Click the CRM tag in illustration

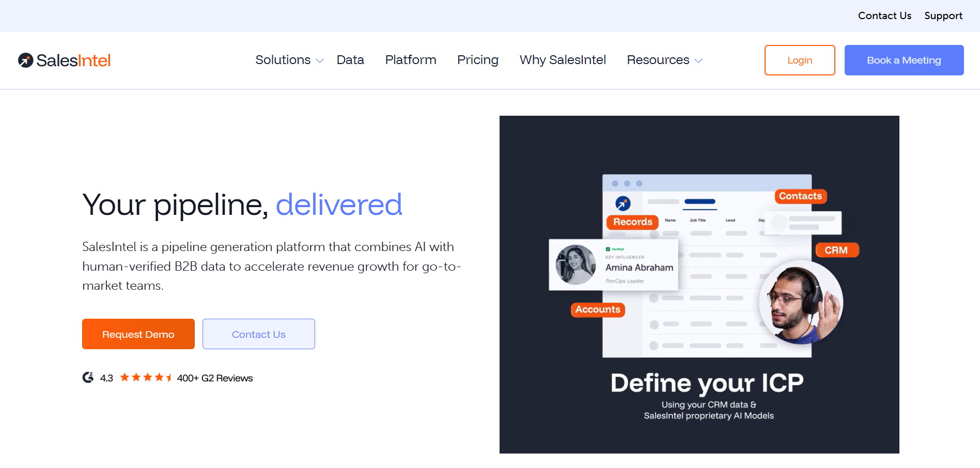click(836, 250)
